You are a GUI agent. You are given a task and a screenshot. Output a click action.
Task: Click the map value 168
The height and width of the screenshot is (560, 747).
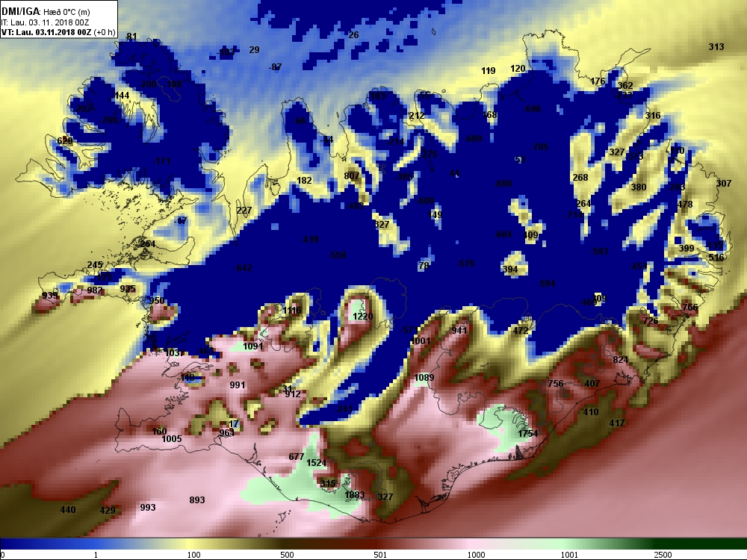pos(490,114)
